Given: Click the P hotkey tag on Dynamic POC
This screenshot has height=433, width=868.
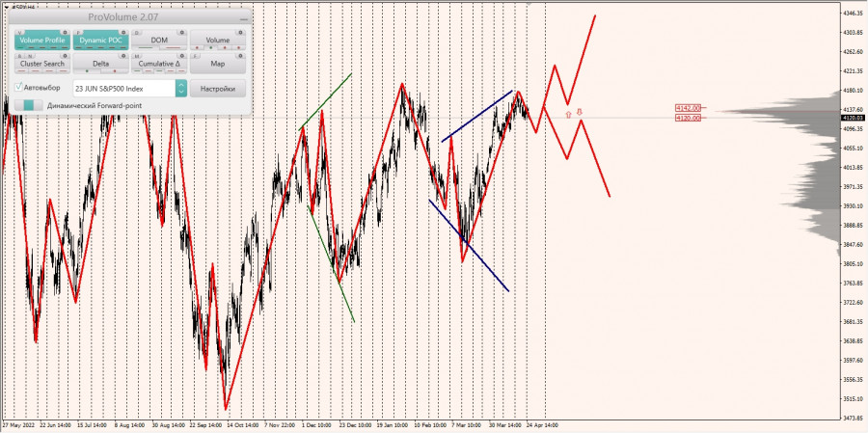Looking at the screenshot, I should pyautogui.click(x=78, y=33).
